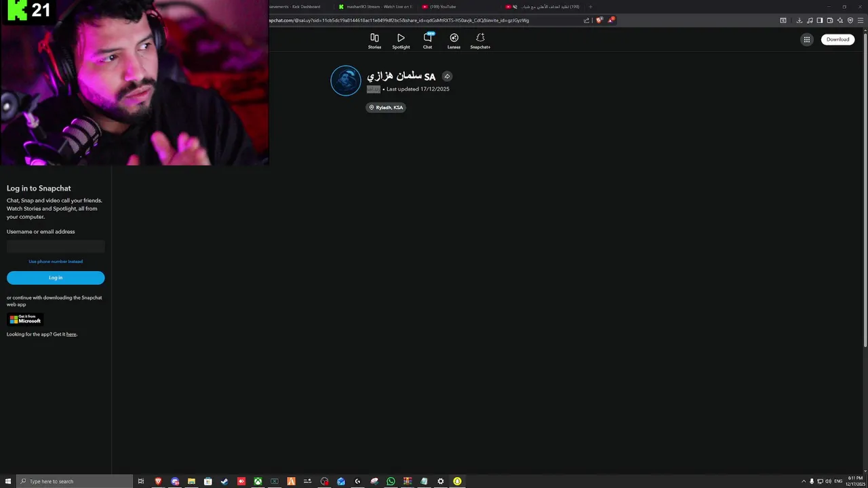The image size is (868, 488).
Task: Open Brave Wallet icon
Action: pos(830,20)
